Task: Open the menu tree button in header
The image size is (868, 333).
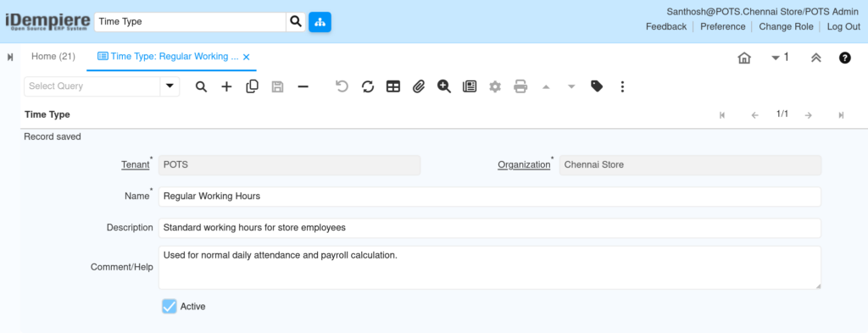Action: [x=320, y=22]
